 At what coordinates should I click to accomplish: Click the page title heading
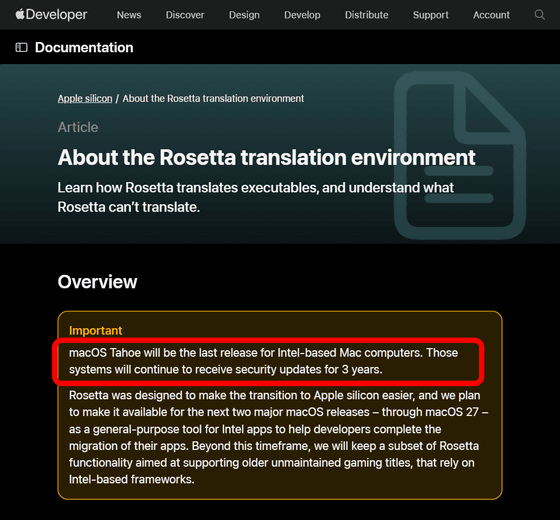pos(266,157)
